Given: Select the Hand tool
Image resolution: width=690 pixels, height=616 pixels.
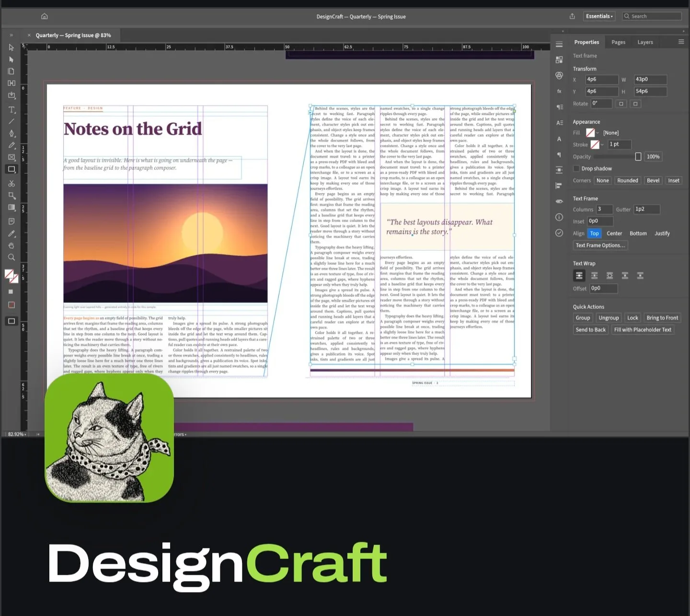Looking at the screenshot, I should [x=11, y=245].
